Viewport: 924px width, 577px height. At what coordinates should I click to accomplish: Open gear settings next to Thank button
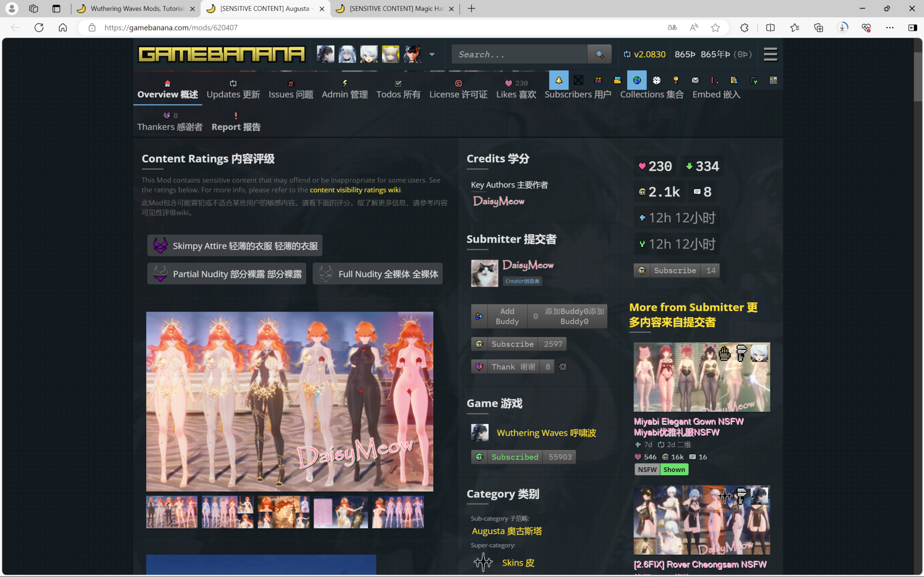[563, 367]
